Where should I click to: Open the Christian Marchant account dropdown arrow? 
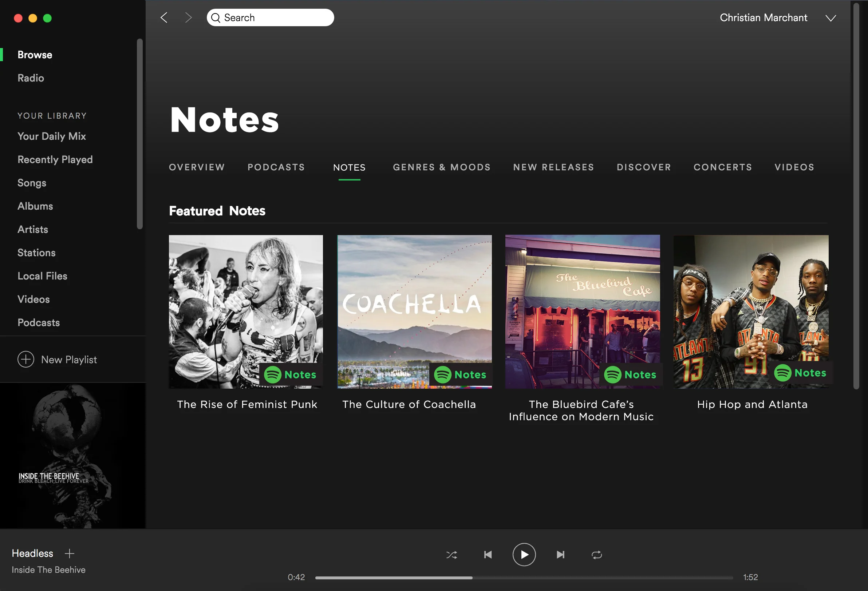click(830, 18)
